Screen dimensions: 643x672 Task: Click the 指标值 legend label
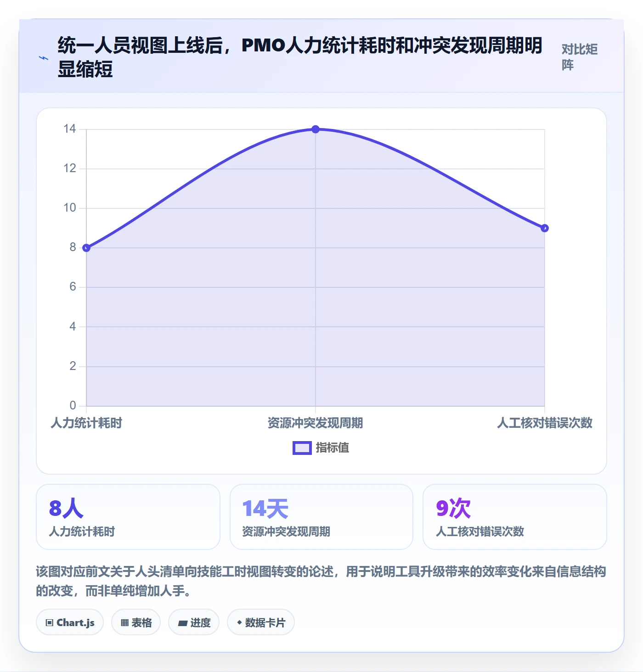(333, 448)
